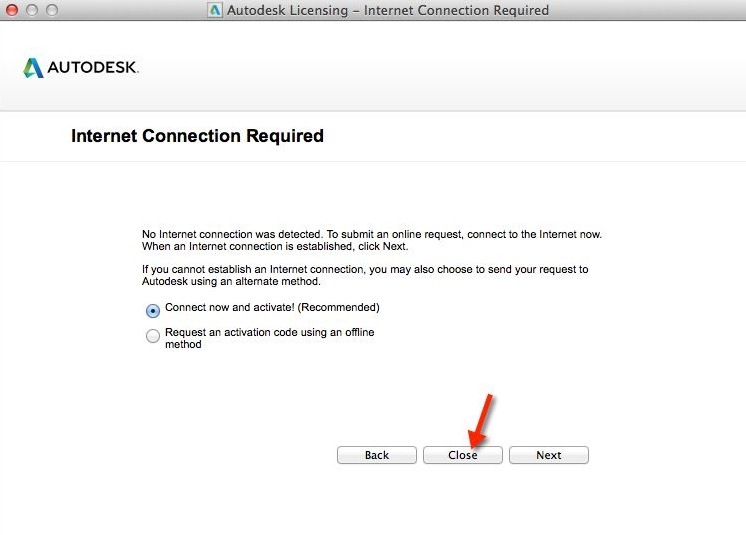
Task: Click the Autodesk logo in header
Action: 80,68
